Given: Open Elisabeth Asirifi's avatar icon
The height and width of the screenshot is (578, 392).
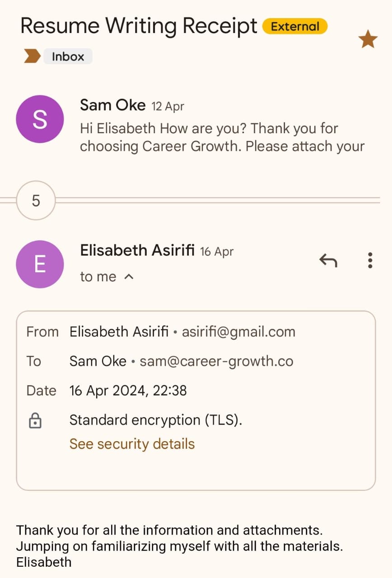Looking at the screenshot, I should pos(40,264).
